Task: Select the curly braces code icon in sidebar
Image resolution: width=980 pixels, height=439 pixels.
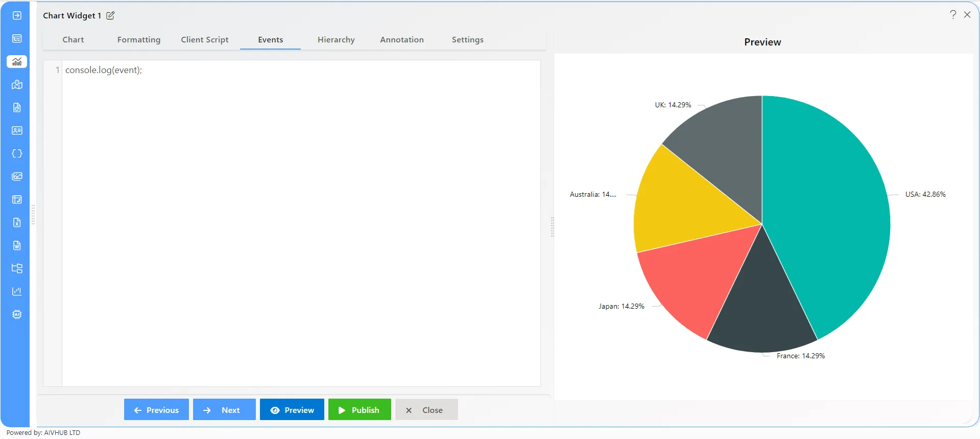Action: point(17,154)
